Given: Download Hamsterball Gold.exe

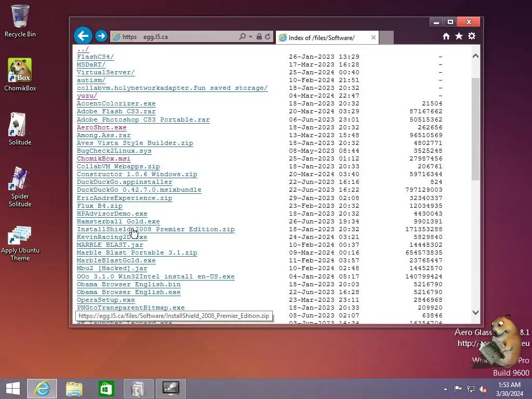Looking at the screenshot, I should coord(118,221).
